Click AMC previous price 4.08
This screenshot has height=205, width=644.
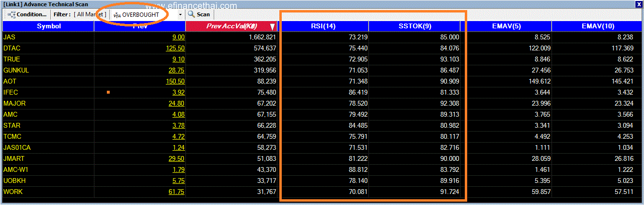pos(178,115)
